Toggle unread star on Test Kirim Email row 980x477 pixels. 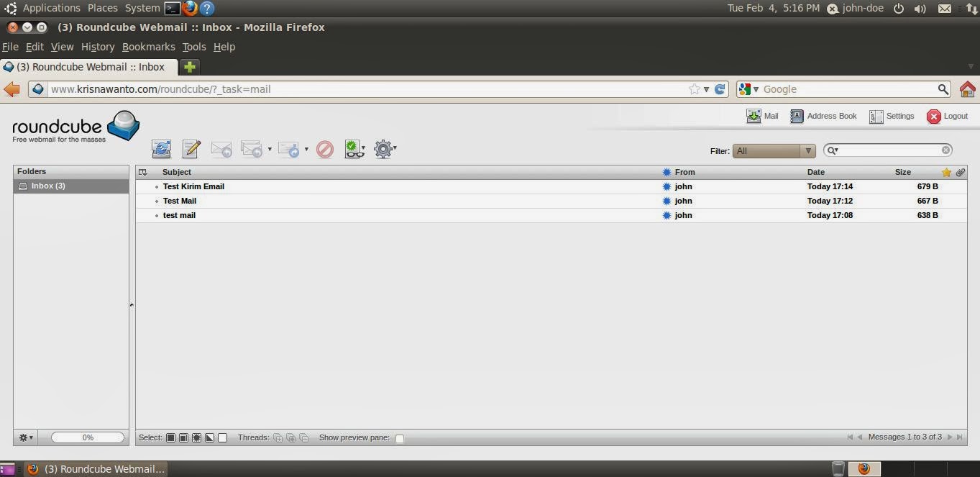click(x=667, y=186)
